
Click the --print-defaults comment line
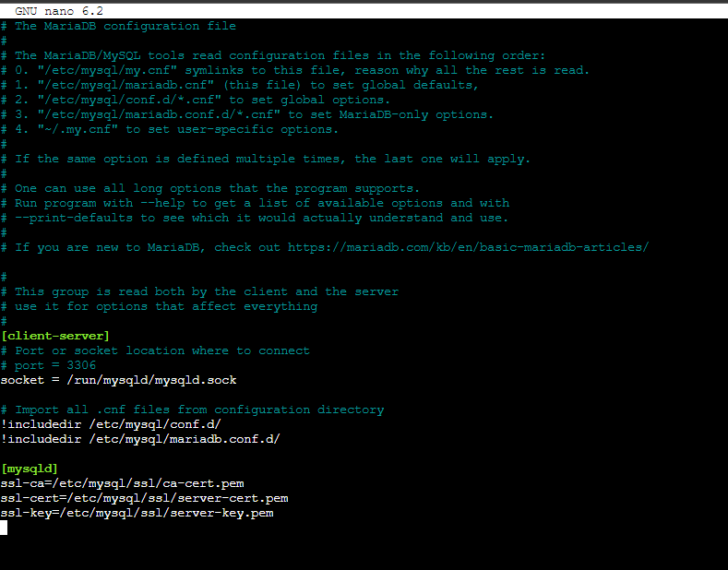click(255, 218)
